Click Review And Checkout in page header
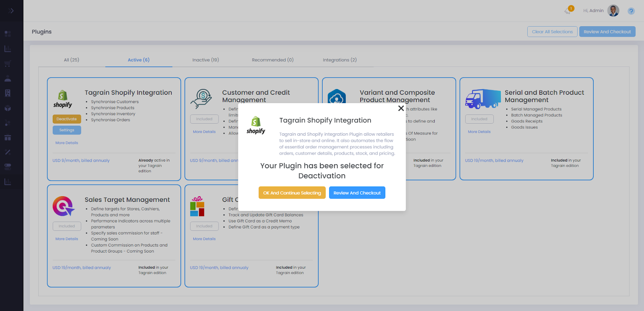The height and width of the screenshot is (311, 644). pos(607,32)
